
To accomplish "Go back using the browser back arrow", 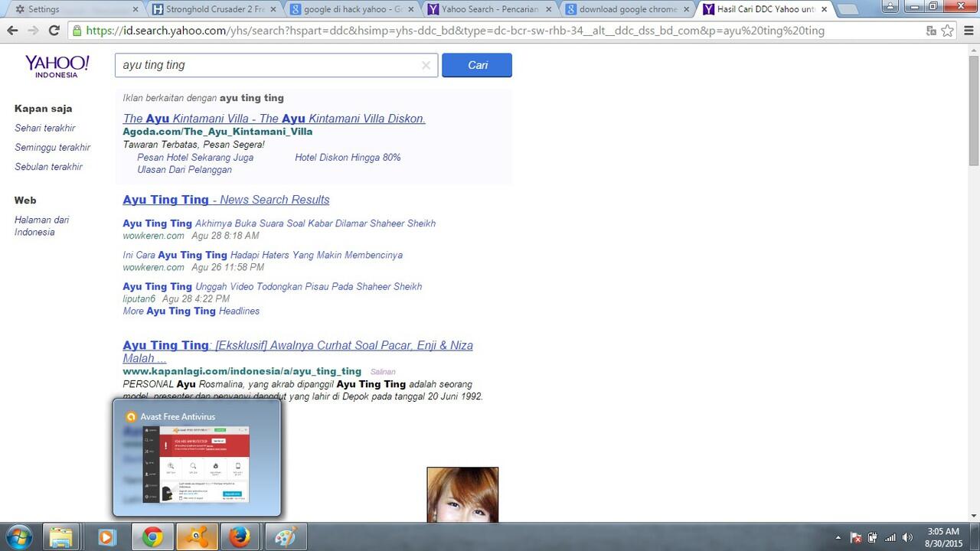I will pyautogui.click(x=12, y=31).
